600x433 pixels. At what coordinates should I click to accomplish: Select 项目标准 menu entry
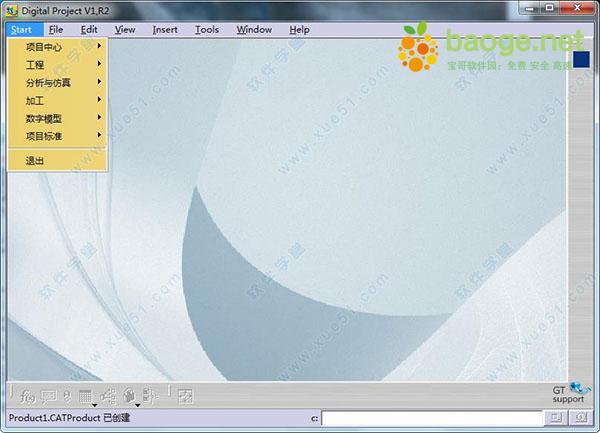[57, 136]
